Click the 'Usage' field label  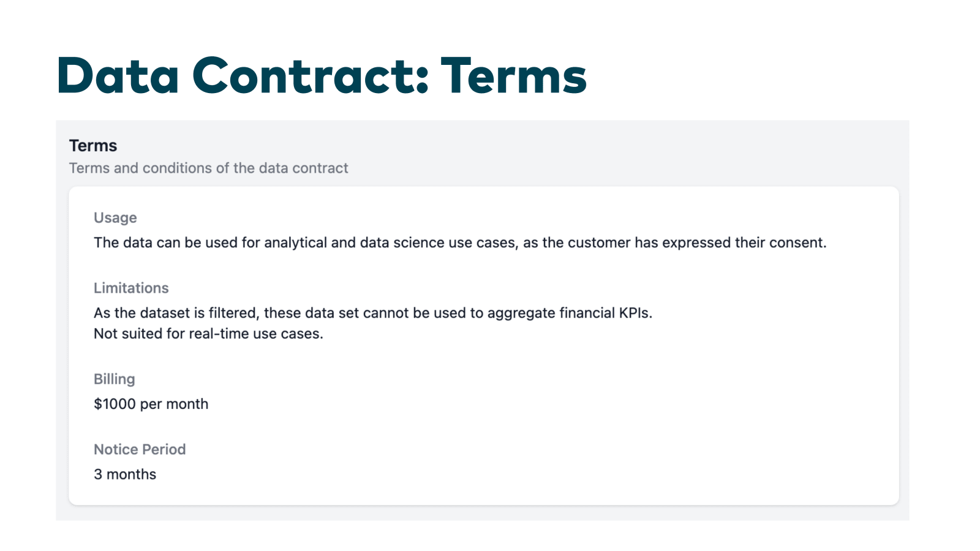click(115, 218)
